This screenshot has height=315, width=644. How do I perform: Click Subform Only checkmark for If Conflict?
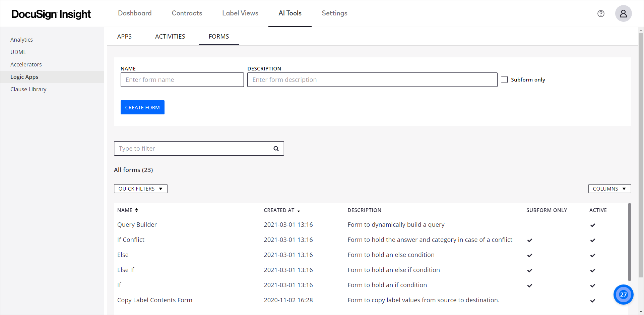click(x=530, y=240)
